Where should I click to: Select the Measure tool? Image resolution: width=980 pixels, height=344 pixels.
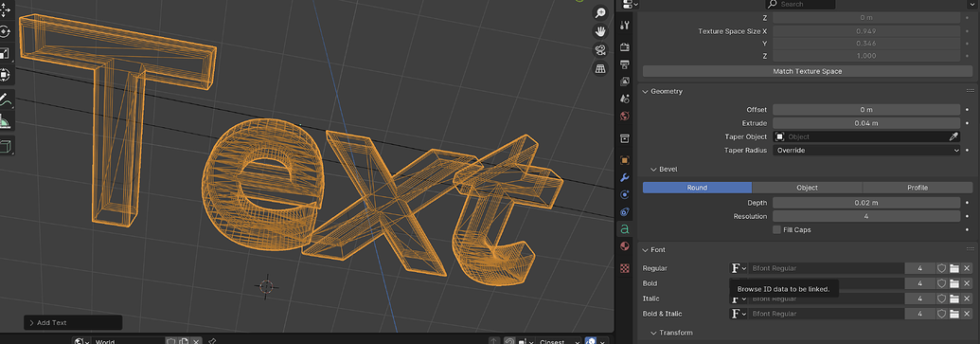[x=6, y=120]
